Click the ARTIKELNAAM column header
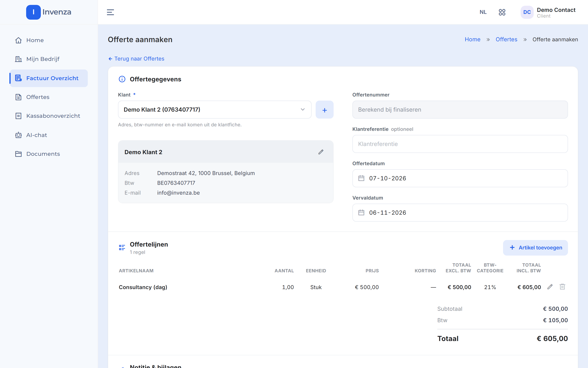The height and width of the screenshot is (368, 588). tap(136, 271)
